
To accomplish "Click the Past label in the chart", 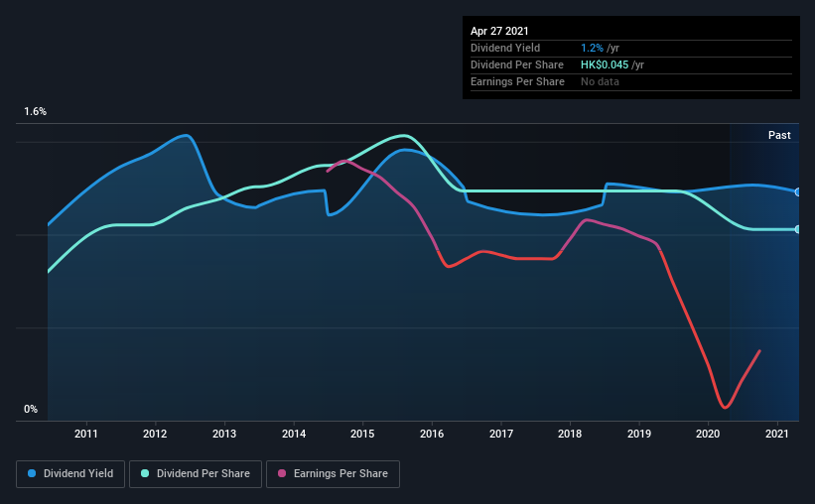I will 779,135.
